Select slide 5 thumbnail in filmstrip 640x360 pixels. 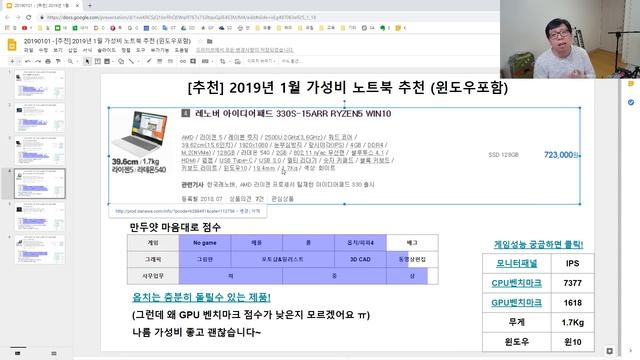coord(40,217)
